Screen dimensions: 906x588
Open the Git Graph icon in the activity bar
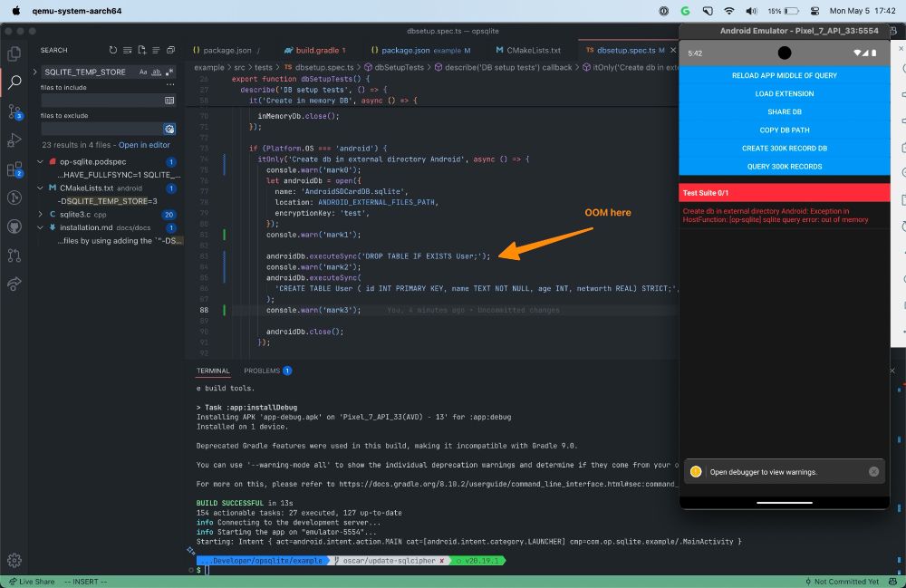pos(14,198)
